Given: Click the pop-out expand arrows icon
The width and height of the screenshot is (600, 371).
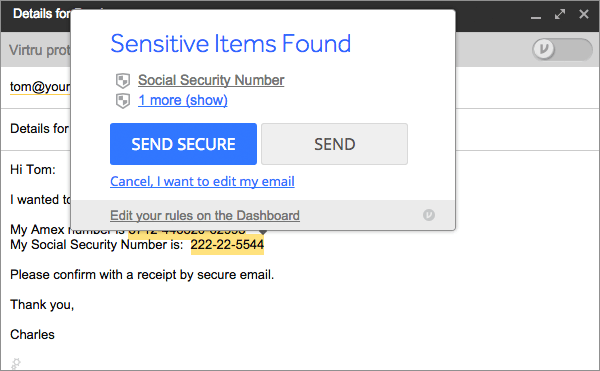Looking at the screenshot, I should [x=560, y=15].
